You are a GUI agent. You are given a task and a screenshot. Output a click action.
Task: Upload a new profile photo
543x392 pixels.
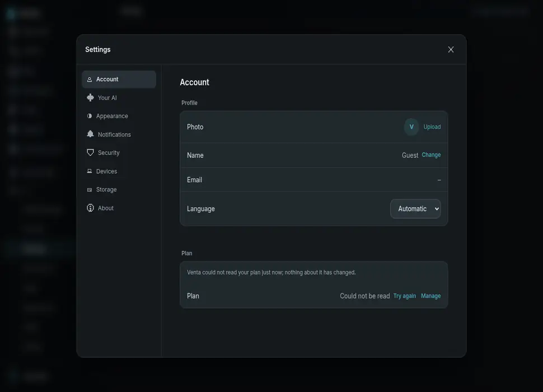pyautogui.click(x=432, y=127)
